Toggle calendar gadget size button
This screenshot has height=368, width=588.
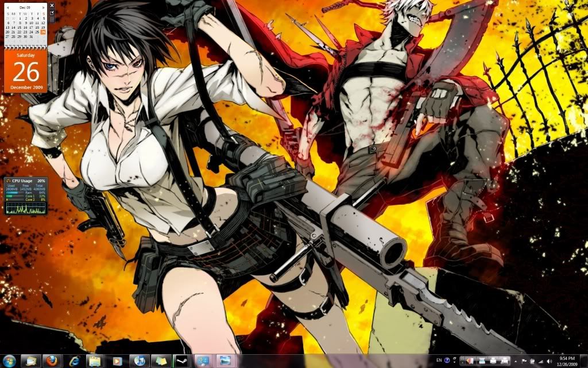point(52,13)
